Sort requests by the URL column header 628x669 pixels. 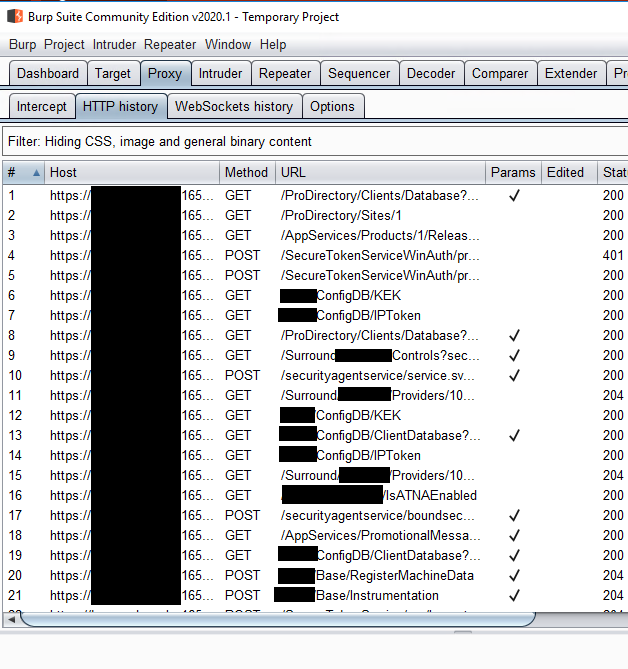tap(380, 173)
